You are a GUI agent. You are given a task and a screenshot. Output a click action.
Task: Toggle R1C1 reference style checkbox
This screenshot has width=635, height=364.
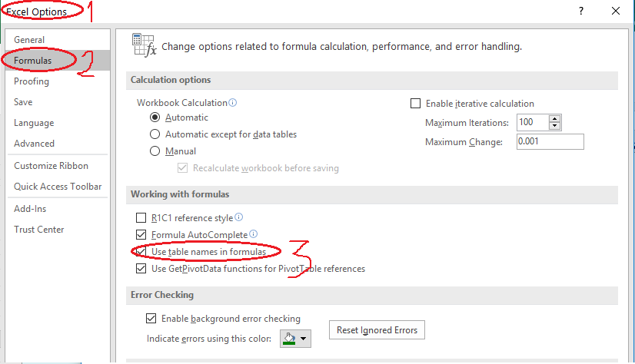pos(141,218)
